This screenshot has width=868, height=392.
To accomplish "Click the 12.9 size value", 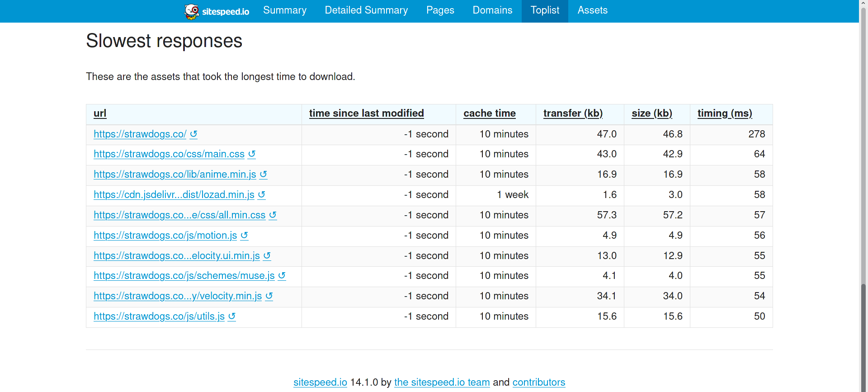I will tap(673, 255).
